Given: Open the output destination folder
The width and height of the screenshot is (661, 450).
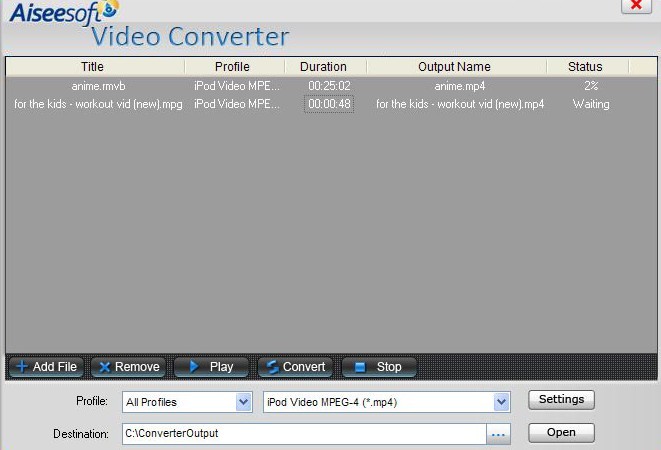Looking at the screenshot, I should tap(561, 433).
